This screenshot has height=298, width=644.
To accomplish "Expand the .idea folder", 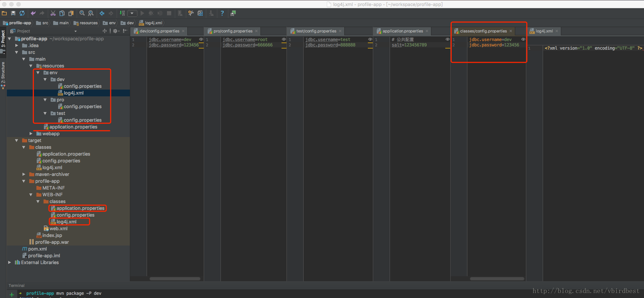I will [16, 45].
